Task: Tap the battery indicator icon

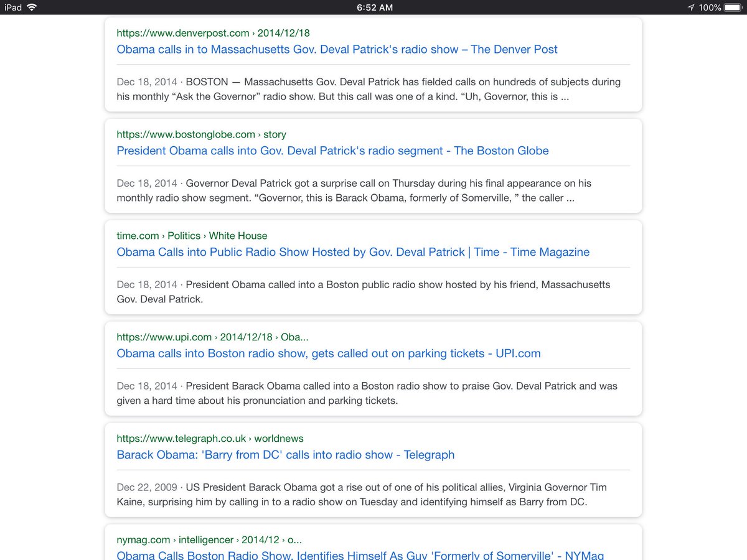Action: [x=733, y=7]
